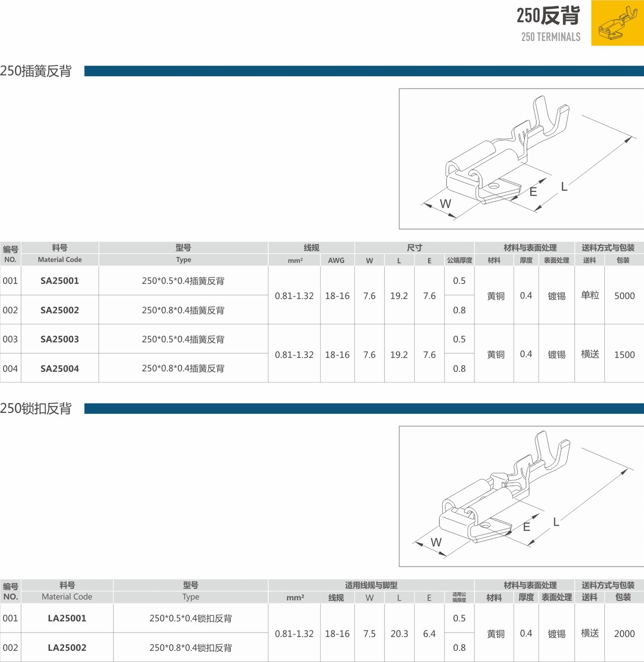
Task: Select material code SA25002
Action: [x=60, y=310]
